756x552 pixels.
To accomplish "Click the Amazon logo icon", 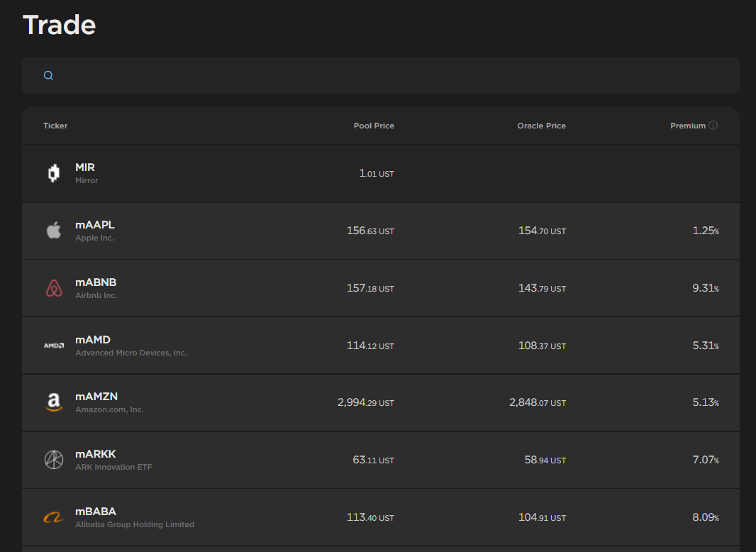I will 54,403.
